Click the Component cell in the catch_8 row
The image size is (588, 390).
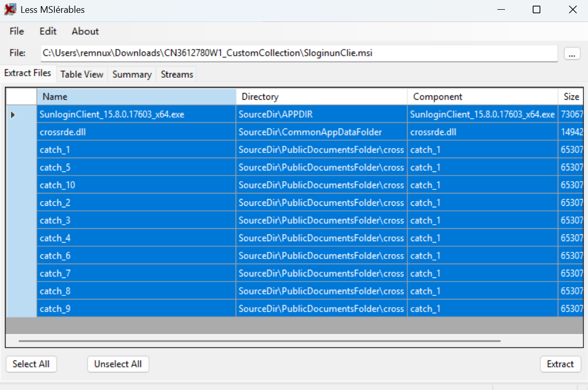[x=482, y=291]
